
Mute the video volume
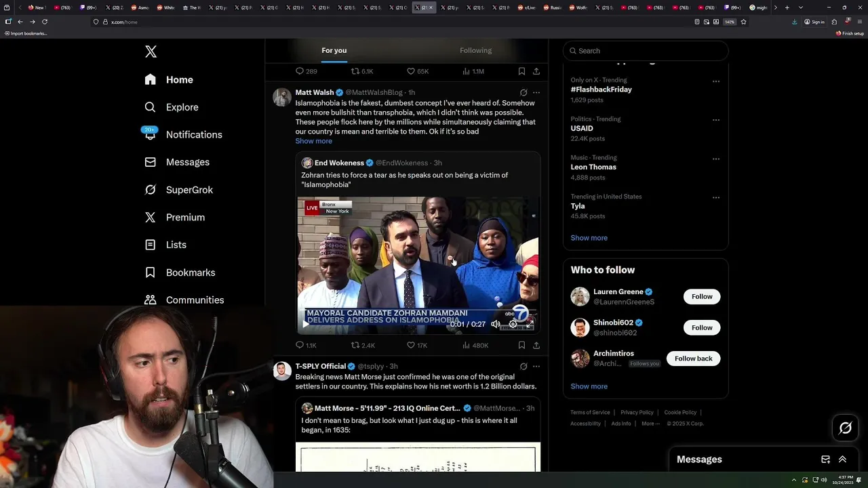pos(496,324)
